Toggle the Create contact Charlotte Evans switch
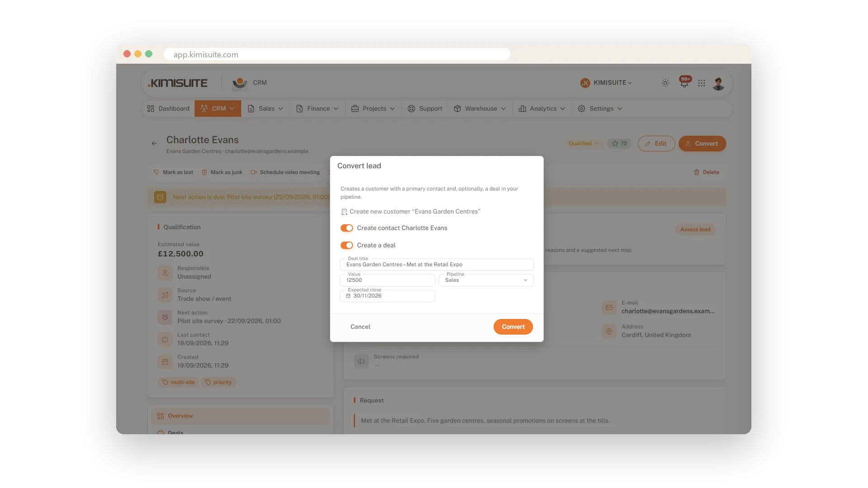Viewport: 868px width, 488px height. (347, 228)
